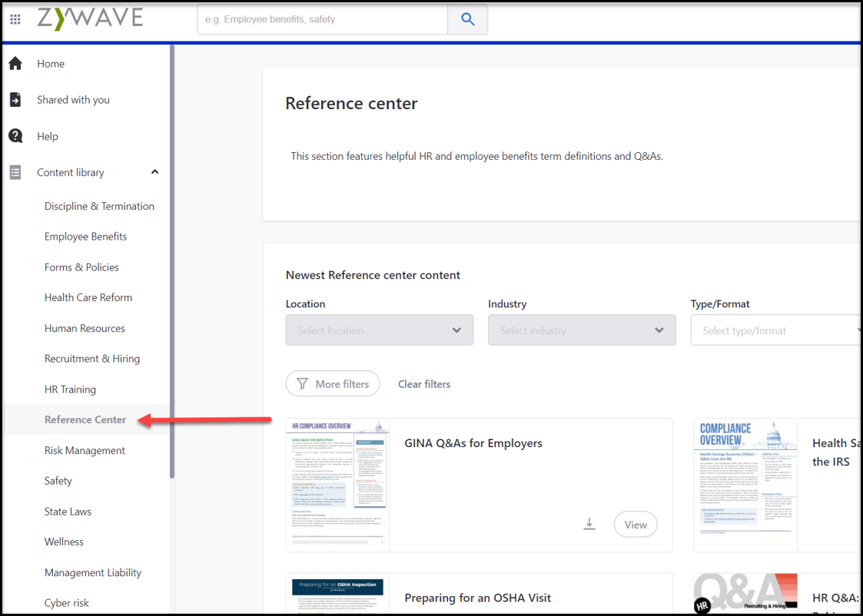Open Shared with you via its sidebar icon
Viewport: 863px width, 616px height.
click(16, 99)
